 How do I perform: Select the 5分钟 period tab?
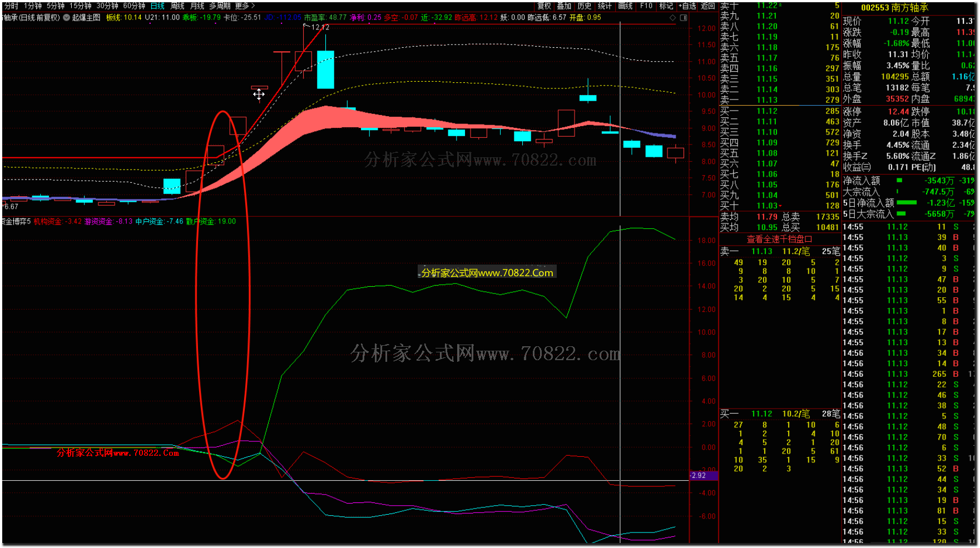pos(56,6)
